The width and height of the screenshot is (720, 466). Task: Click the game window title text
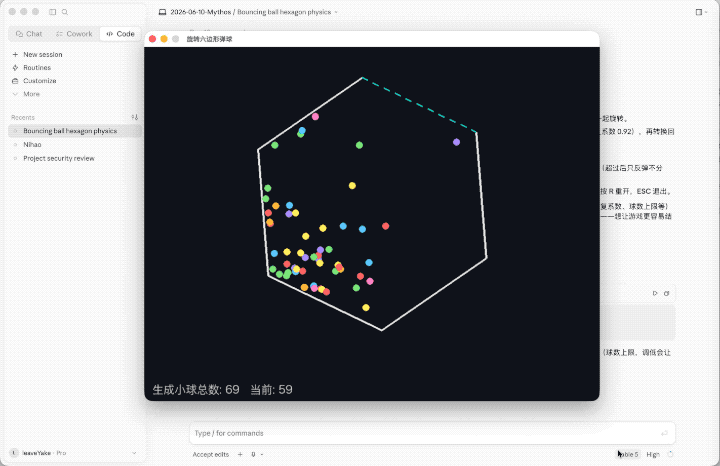tap(209, 39)
